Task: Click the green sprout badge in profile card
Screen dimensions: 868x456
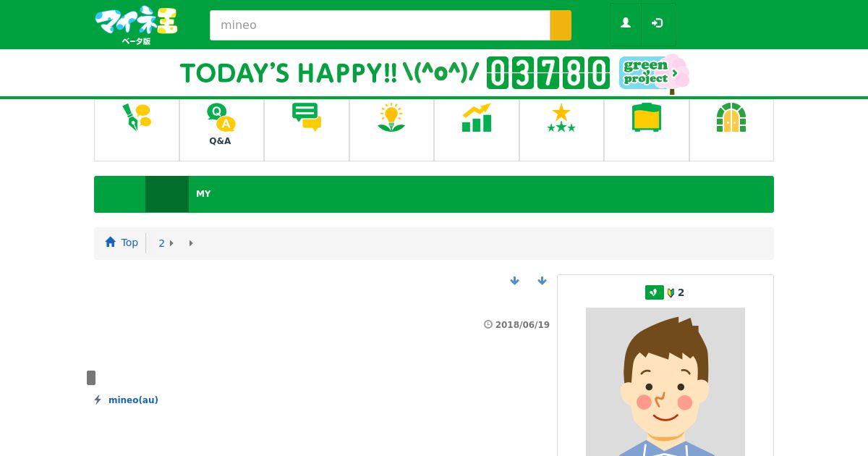Action: [x=655, y=292]
